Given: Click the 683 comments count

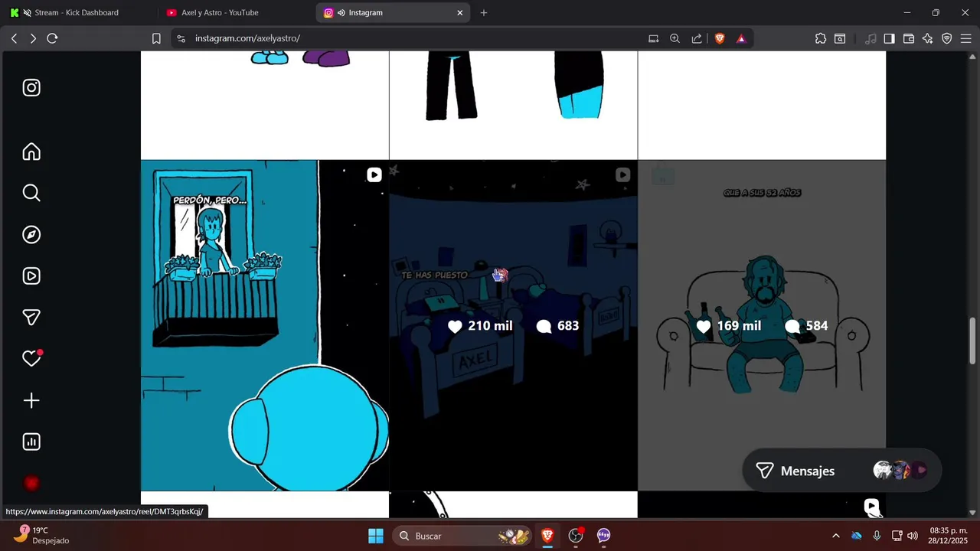Looking at the screenshot, I should 557,326.
